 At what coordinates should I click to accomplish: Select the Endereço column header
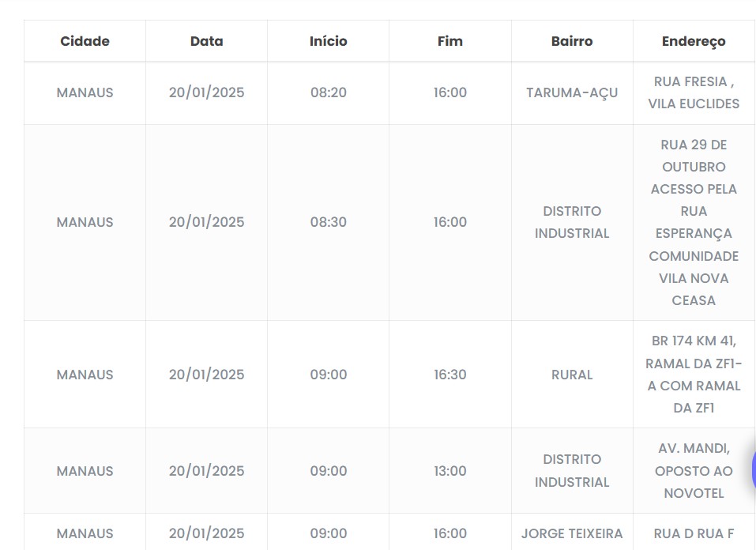click(694, 41)
